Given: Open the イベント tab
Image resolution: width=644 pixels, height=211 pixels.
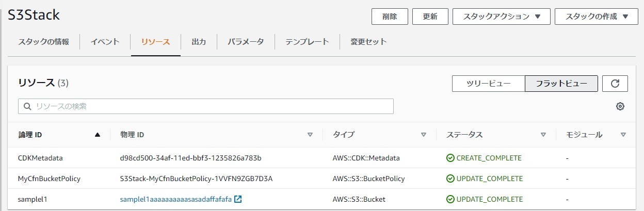Looking at the screenshot, I should (x=105, y=42).
